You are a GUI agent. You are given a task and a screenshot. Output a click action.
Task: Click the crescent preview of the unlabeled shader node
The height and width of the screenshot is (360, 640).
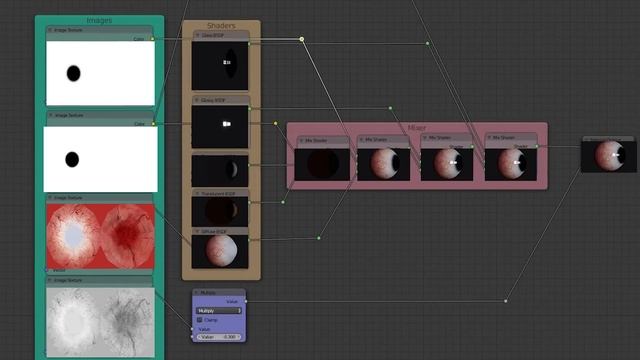tap(220, 171)
